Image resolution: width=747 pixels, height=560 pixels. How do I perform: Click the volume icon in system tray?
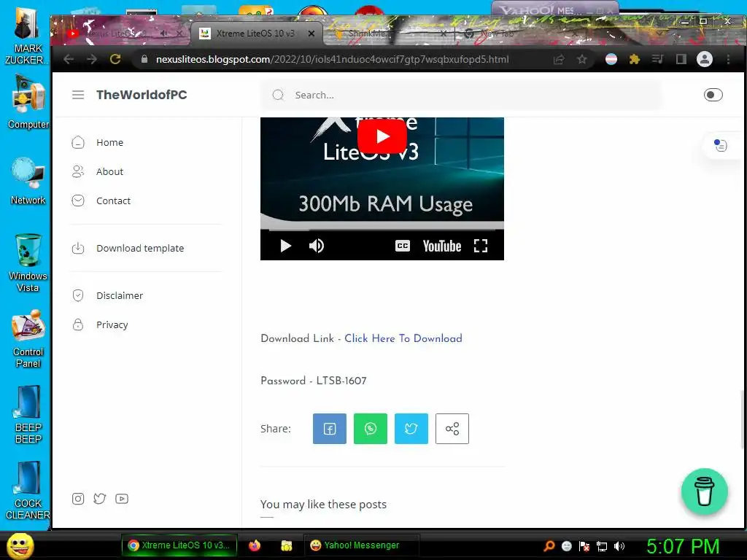(x=619, y=546)
